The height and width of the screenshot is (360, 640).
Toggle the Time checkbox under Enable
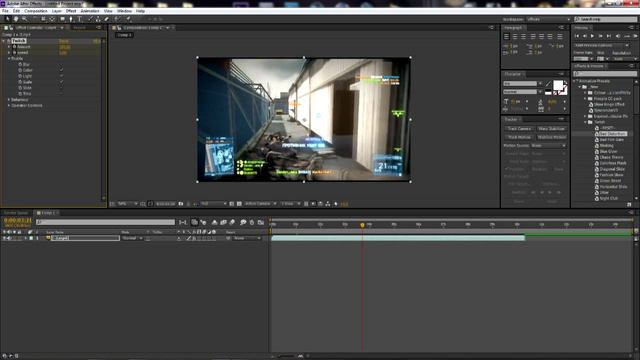pyautogui.click(x=62, y=93)
